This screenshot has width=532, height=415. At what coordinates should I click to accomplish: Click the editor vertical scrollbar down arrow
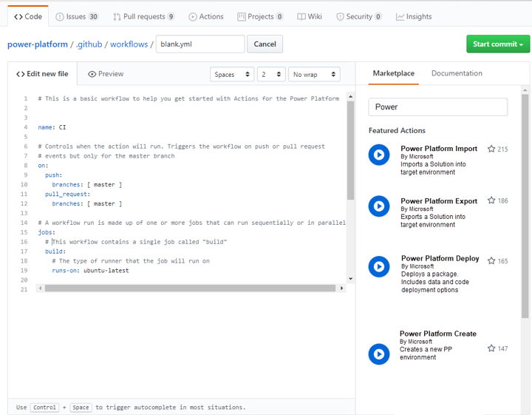pyautogui.click(x=350, y=279)
